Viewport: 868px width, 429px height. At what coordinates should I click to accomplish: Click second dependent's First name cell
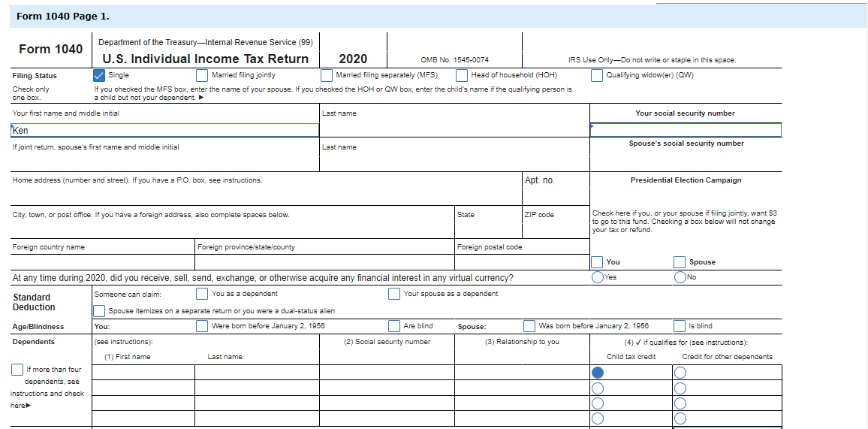tap(143, 388)
